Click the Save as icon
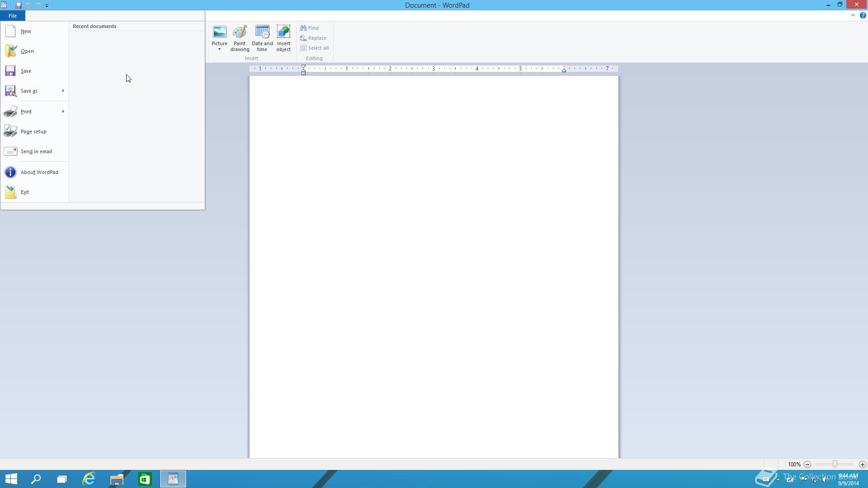 coord(10,91)
